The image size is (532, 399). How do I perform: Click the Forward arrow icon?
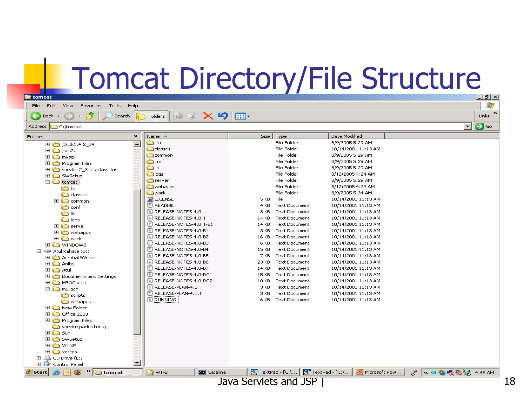coord(69,116)
